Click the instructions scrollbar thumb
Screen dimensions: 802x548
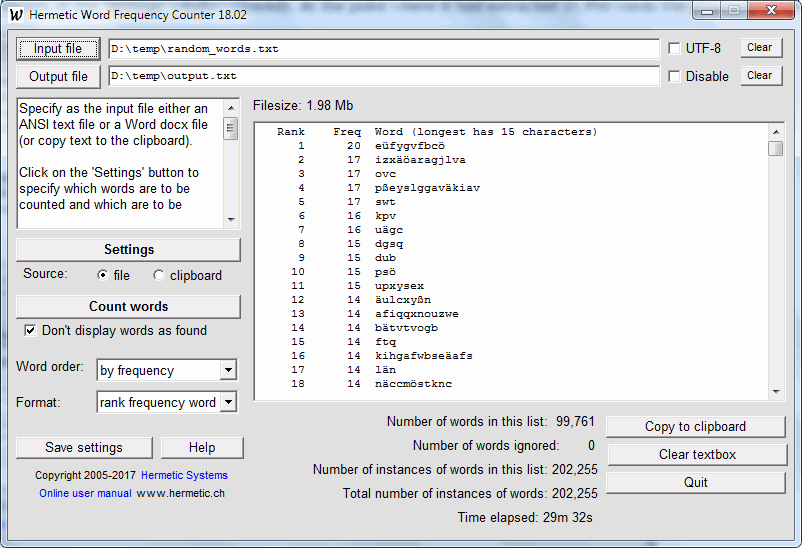(x=231, y=128)
